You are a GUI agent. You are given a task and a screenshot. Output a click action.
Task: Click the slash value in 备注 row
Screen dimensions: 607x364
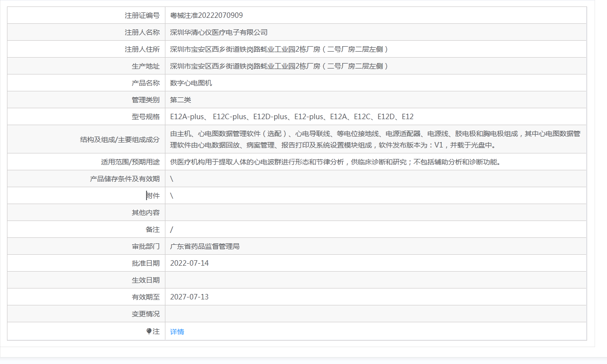pos(172,229)
